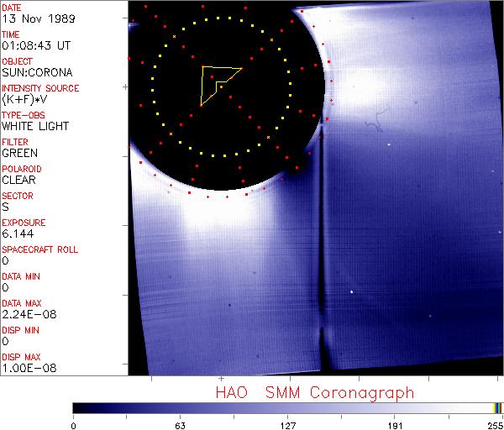Click the color bar near value 127

287,408
